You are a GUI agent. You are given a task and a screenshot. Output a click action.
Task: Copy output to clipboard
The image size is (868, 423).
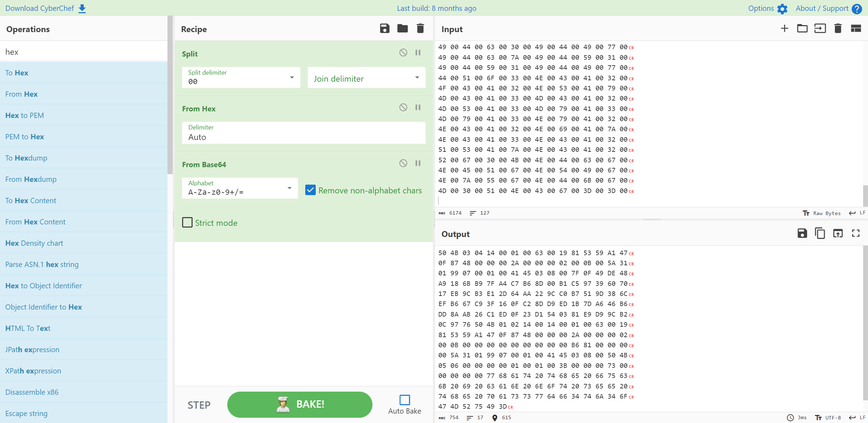(820, 233)
